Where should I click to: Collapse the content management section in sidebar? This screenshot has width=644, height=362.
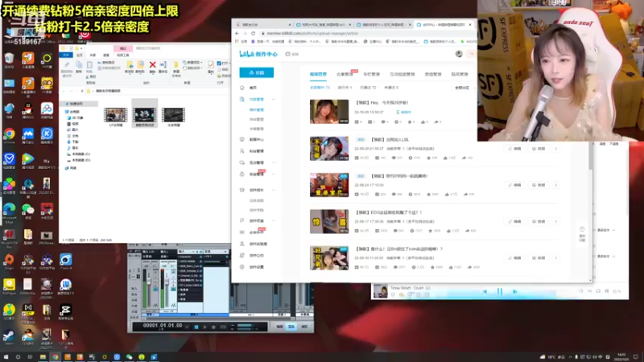tap(274, 99)
